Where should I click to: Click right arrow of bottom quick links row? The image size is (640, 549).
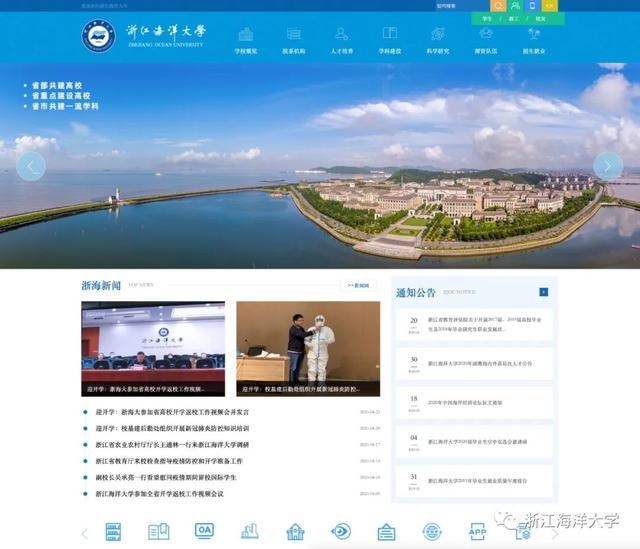click(x=555, y=533)
